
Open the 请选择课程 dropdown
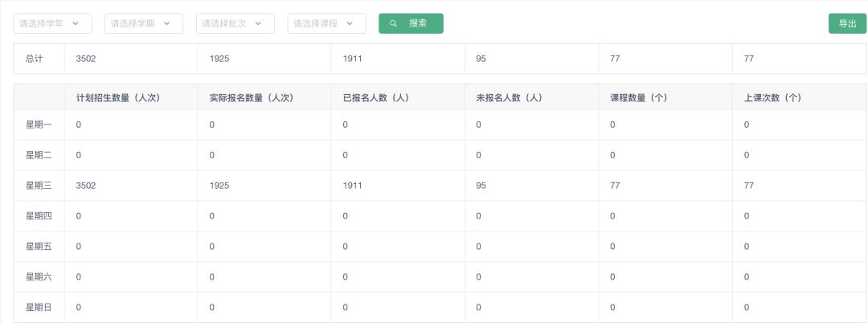(326, 24)
